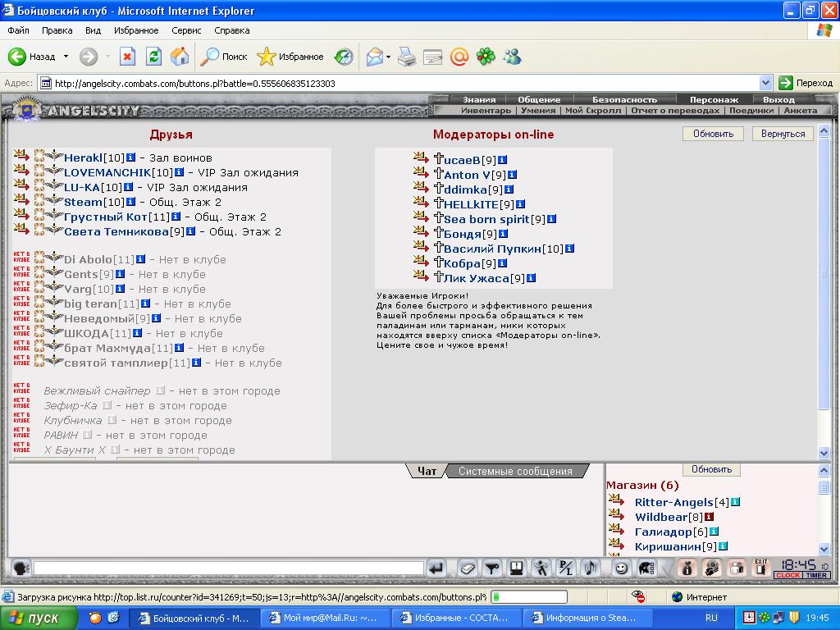Open info icon next to Steam[10]
This screenshot has height=630, width=840.
tap(130, 202)
